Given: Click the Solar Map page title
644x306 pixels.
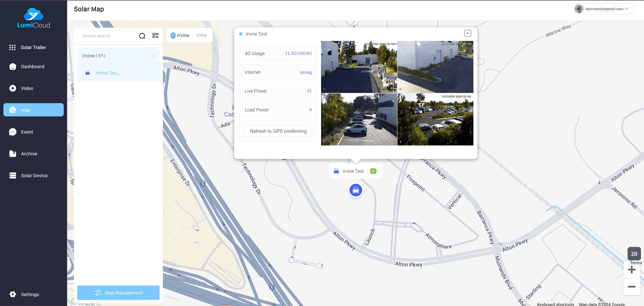Looking at the screenshot, I should (x=89, y=9).
